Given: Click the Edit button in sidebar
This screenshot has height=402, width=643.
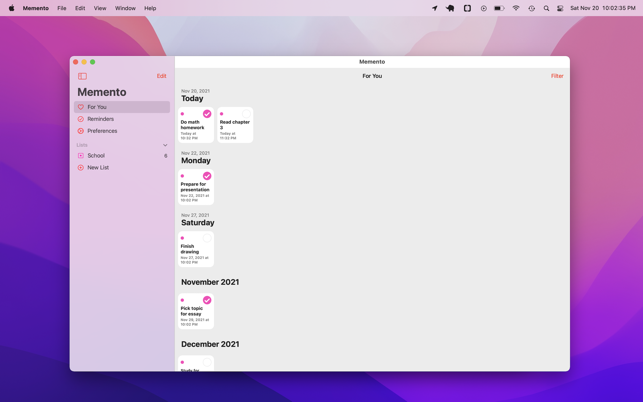Looking at the screenshot, I should point(161,76).
